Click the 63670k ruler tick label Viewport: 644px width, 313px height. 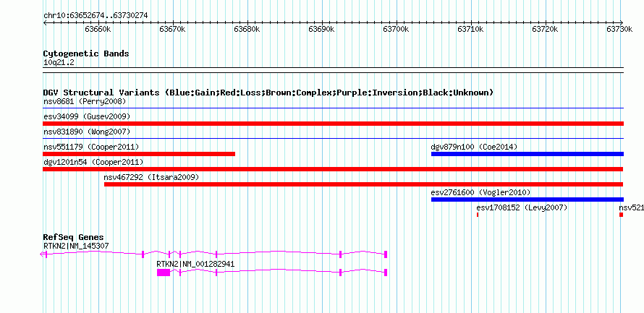pos(172,29)
